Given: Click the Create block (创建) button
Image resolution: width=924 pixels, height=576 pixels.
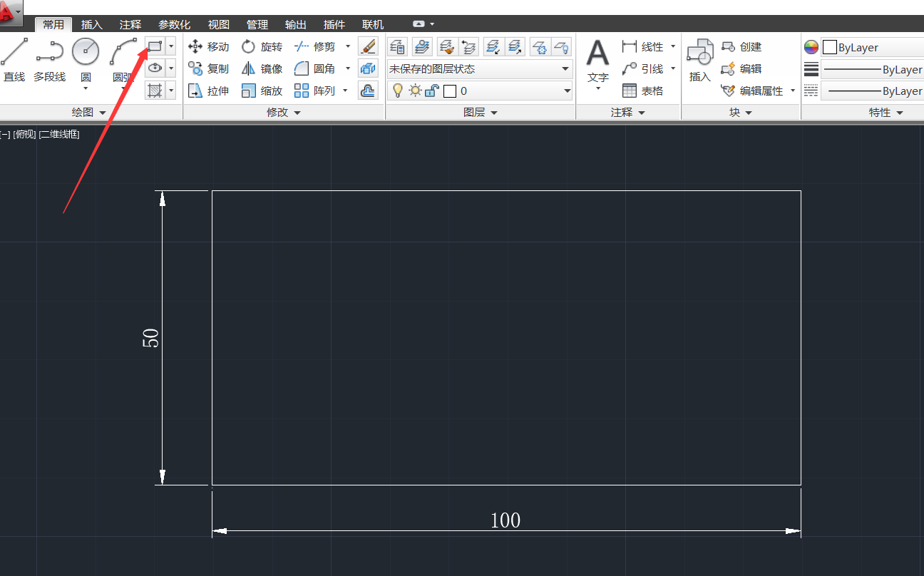Looking at the screenshot, I should [741, 47].
